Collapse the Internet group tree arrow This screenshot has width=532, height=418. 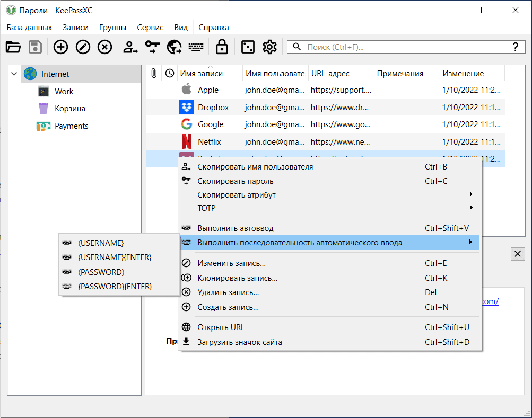[x=14, y=74]
